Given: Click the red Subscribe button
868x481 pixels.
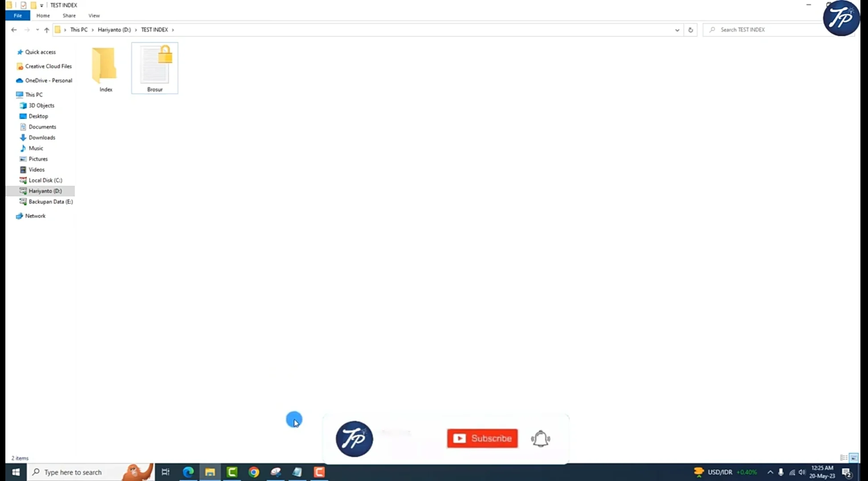Looking at the screenshot, I should (x=482, y=438).
